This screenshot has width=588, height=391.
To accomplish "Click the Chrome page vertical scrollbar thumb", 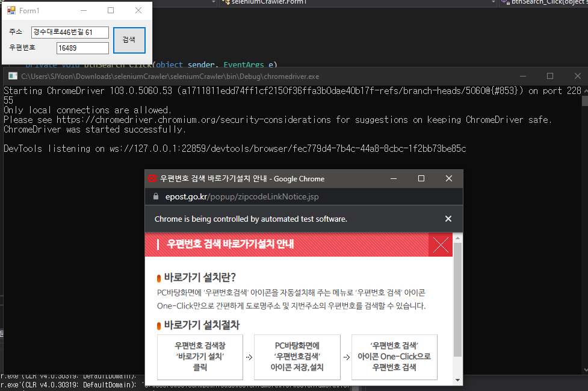I will click(457, 299).
